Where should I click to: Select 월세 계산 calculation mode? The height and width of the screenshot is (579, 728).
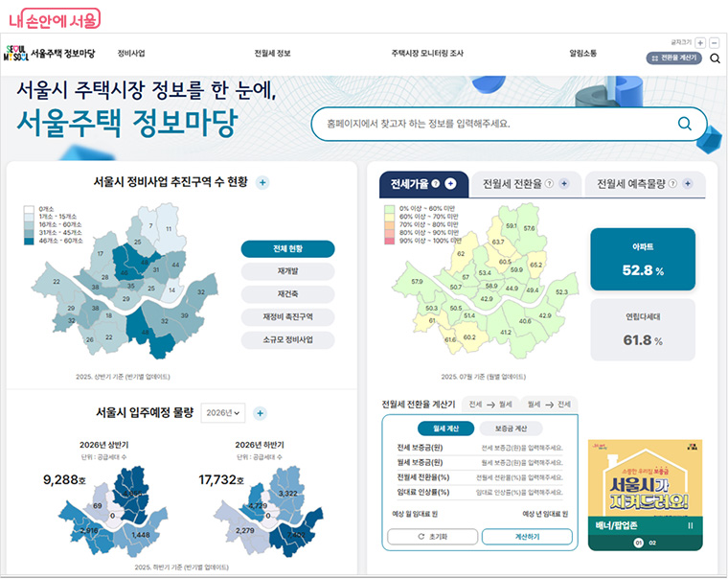click(x=446, y=428)
